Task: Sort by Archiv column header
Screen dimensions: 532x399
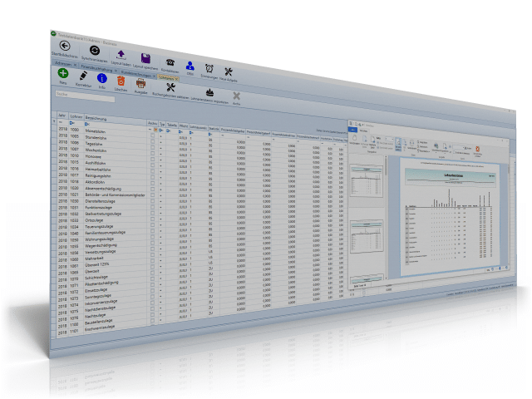Action: pyautogui.click(x=153, y=123)
